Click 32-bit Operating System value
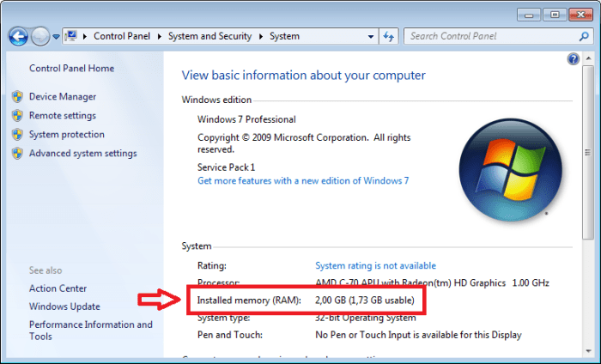Screen dimensions: 601x364 point(365,318)
